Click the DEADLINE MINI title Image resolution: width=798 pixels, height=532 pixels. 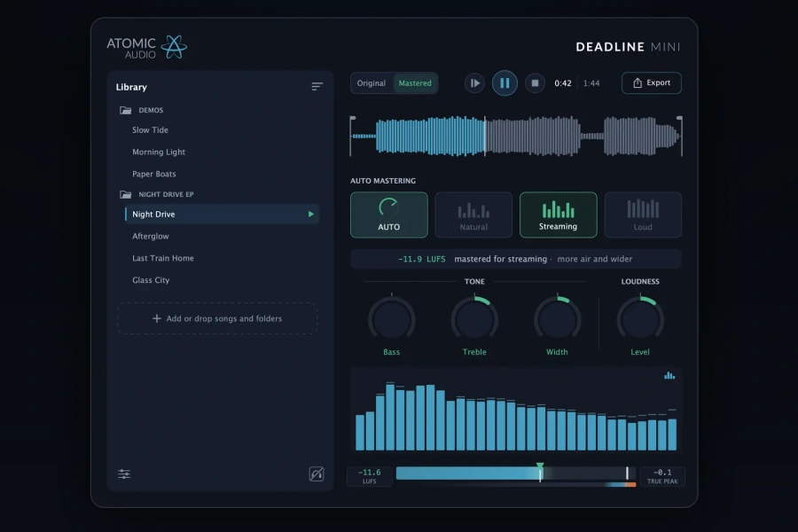(x=628, y=47)
